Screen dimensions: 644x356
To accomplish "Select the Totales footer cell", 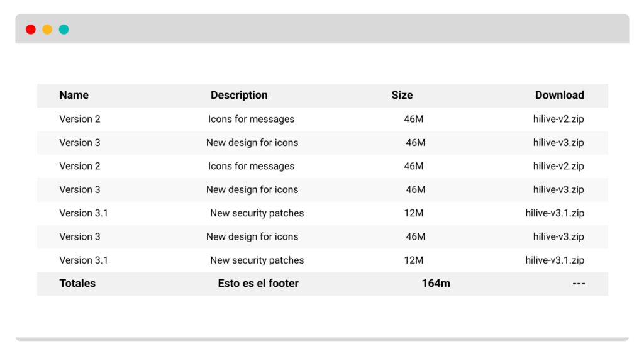I will (77, 283).
